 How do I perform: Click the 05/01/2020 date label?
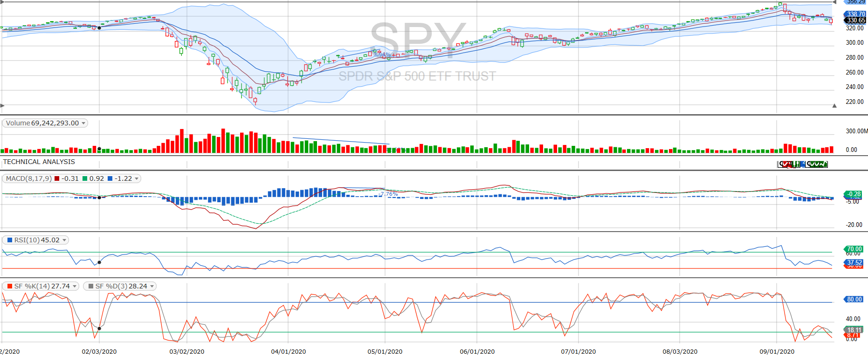(x=385, y=351)
